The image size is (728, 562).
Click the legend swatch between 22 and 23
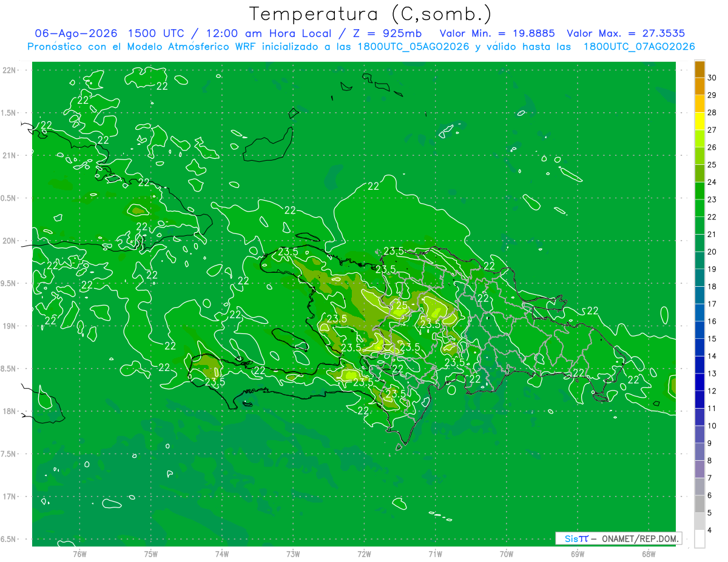coord(699,208)
